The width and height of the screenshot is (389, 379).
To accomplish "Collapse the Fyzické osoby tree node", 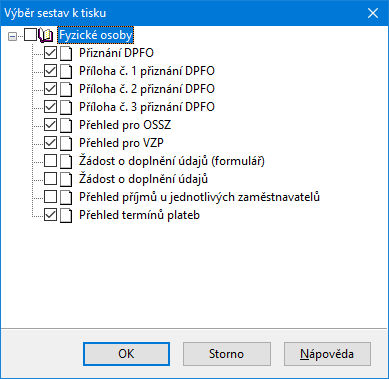I will 12,36.
